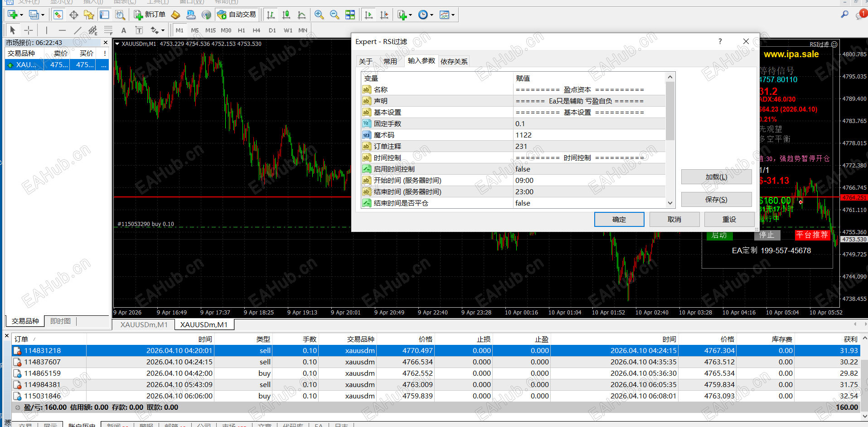The height and width of the screenshot is (427, 868).
Task: Expand the profiles dropdown arrow
Action: [x=43, y=15]
